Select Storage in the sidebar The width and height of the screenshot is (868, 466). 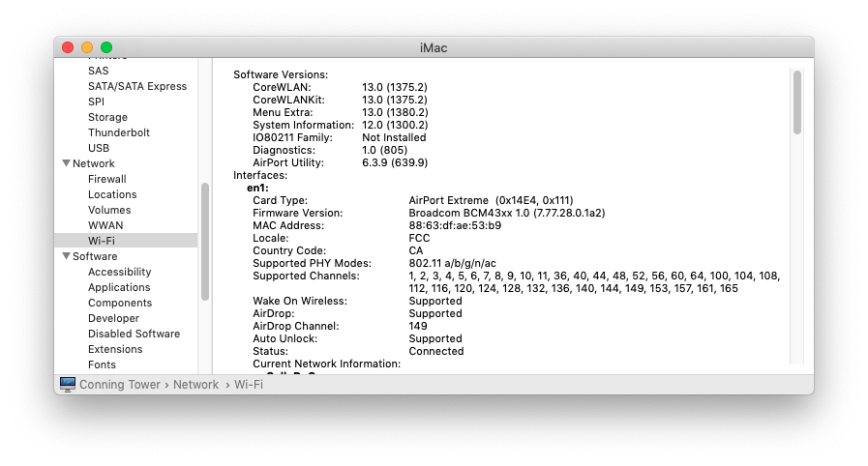pos(107,117)
